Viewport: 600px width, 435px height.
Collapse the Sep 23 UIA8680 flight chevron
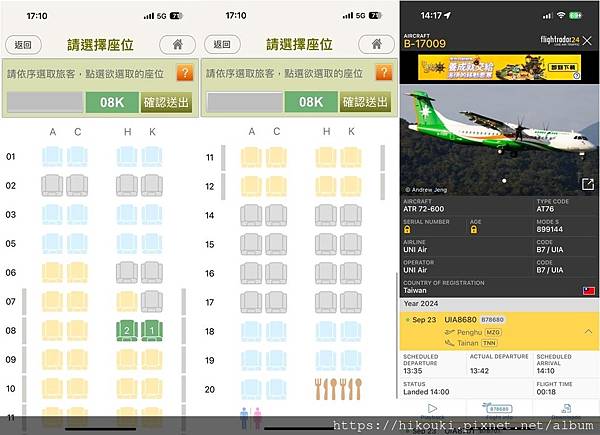588,332
